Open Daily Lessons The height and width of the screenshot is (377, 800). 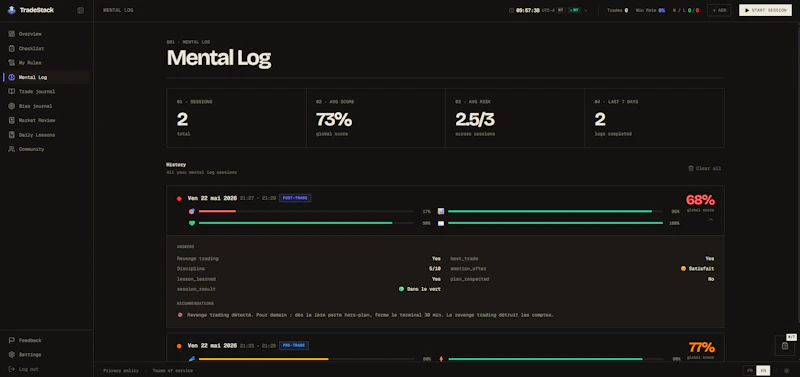pyautogui.click(x=46, y=135)
